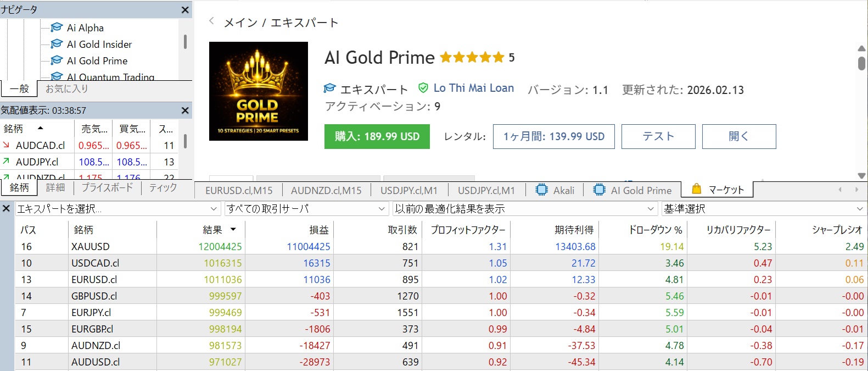Open the マーケット tab
Screen dimensions: 868x371
(717, 190)
